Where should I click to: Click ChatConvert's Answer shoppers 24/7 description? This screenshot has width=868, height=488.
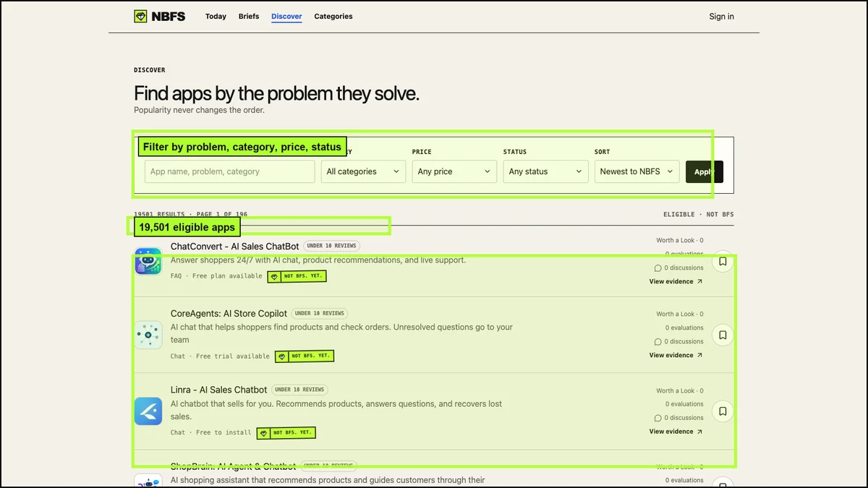pos(318,260)
